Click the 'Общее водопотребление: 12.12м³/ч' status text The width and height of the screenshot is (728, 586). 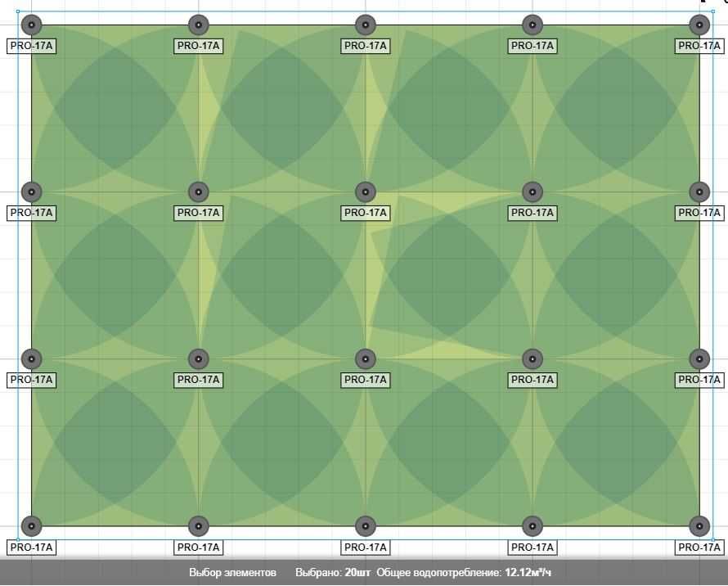pyautogui.click(x=464, y=573)
